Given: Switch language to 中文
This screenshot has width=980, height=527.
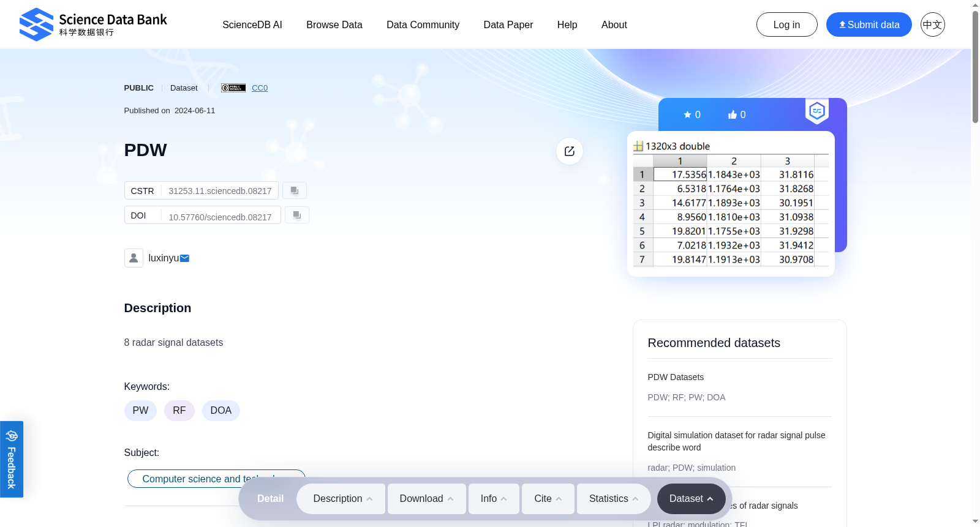Looking at the screenshot, I should (933, 24).
